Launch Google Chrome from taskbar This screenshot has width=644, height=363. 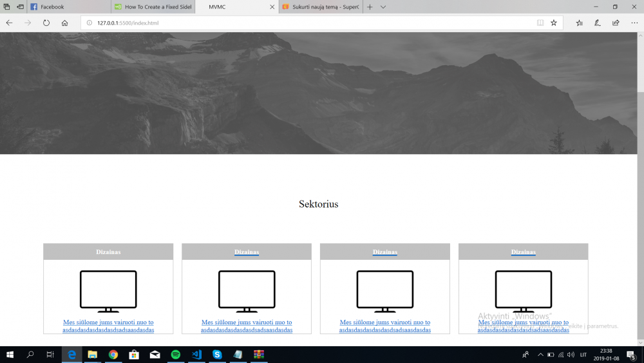click(113, 355)
